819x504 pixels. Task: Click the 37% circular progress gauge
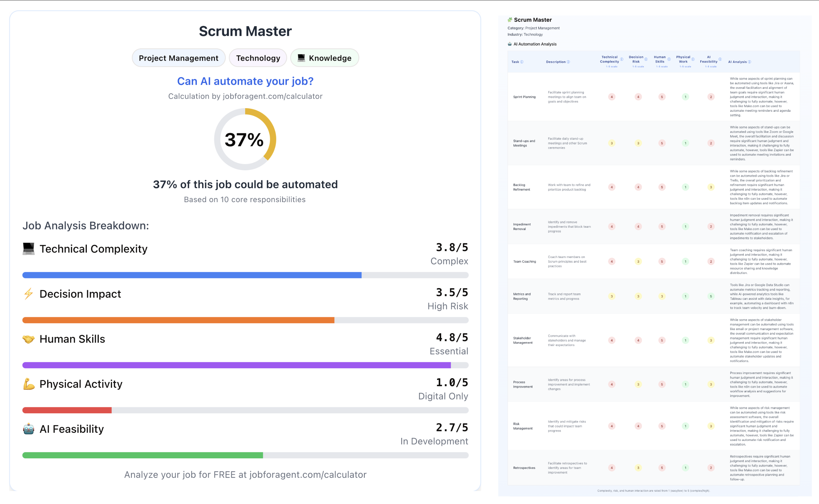[245, 139]
